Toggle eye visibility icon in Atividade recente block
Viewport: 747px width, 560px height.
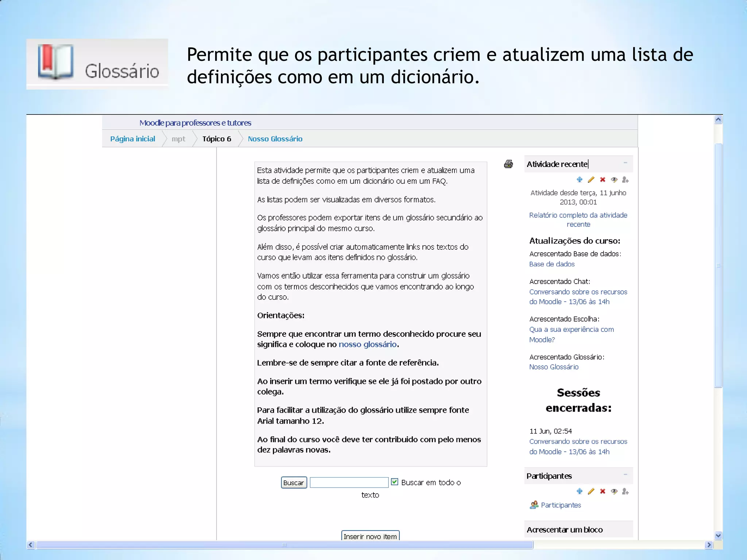pyautogui.click(x=614, y=179)
